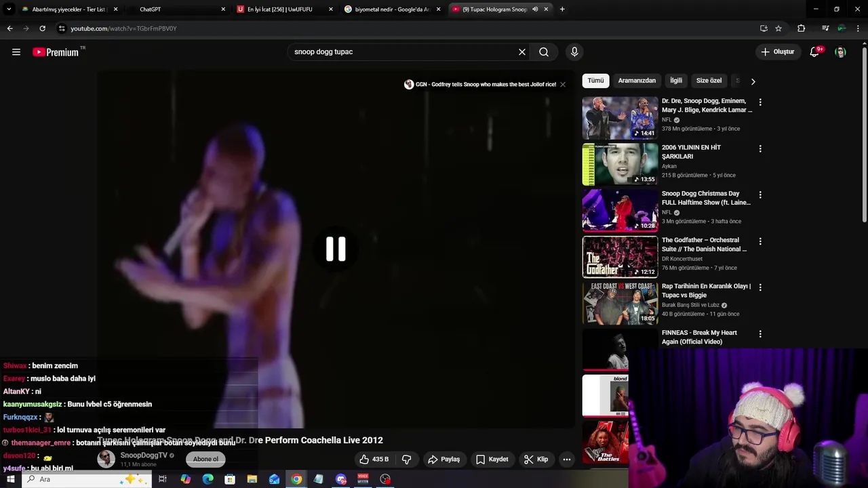The image size is (868, 488).
Task: Open Microsoft Edge from taskbar
Action: click(208, 479)
